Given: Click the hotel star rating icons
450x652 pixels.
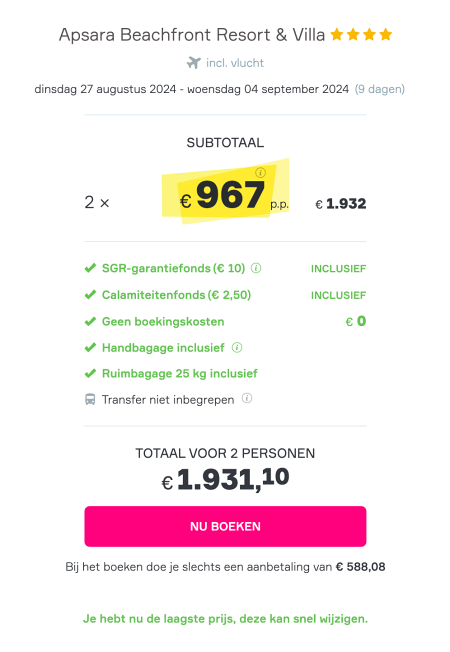Looking at the screenshot, I should (361, 35).
